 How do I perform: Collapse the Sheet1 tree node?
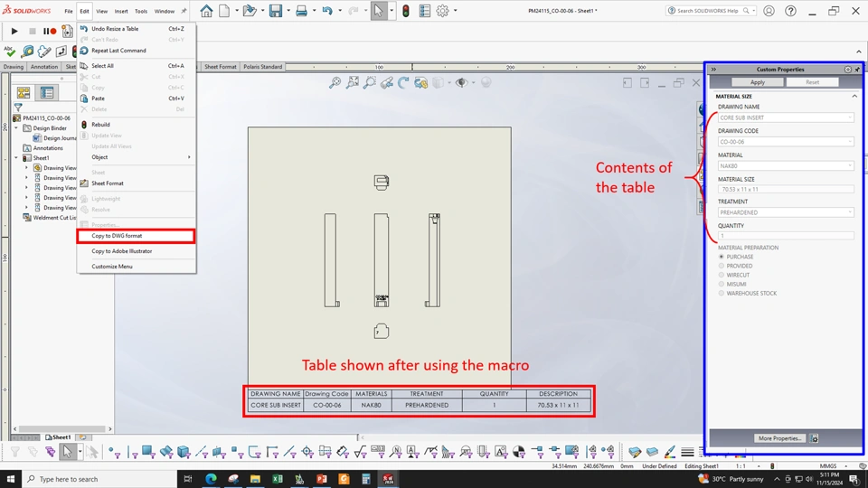point(16,157)
